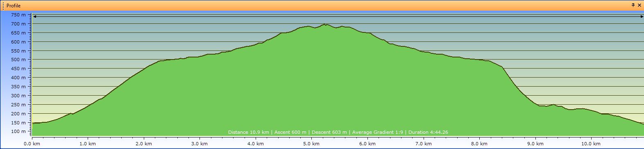Click the Distance 10.9 km readout
This screenshot has height=149, width=644.
[x=248, y=132]
